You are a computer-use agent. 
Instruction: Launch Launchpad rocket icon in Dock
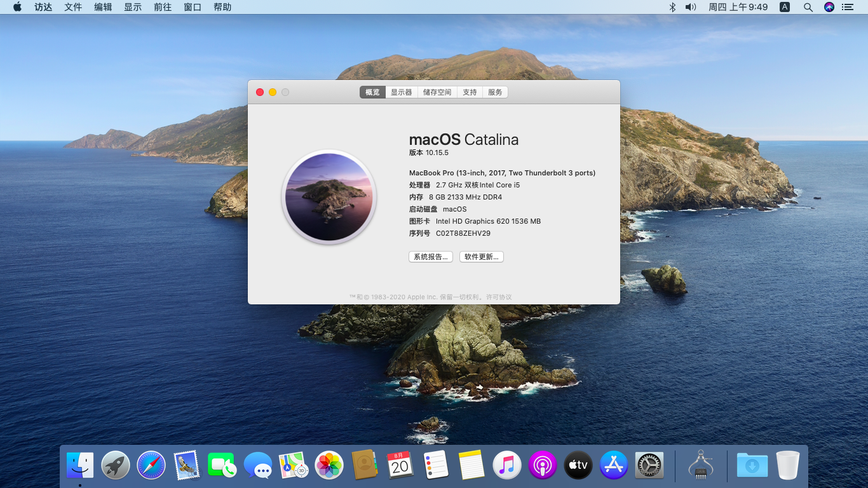tap(116, 466)
